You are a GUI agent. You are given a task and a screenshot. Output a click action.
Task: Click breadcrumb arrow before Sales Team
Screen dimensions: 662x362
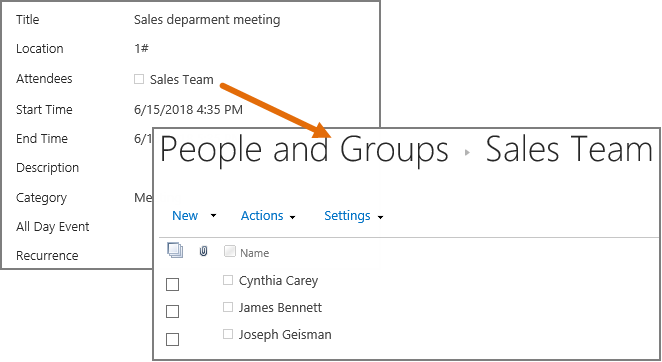click(x=467, y=152)
